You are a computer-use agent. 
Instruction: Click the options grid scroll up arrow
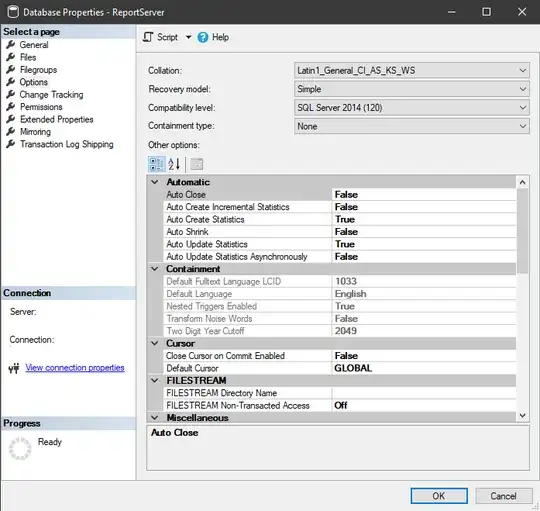(x=522, y=182)
